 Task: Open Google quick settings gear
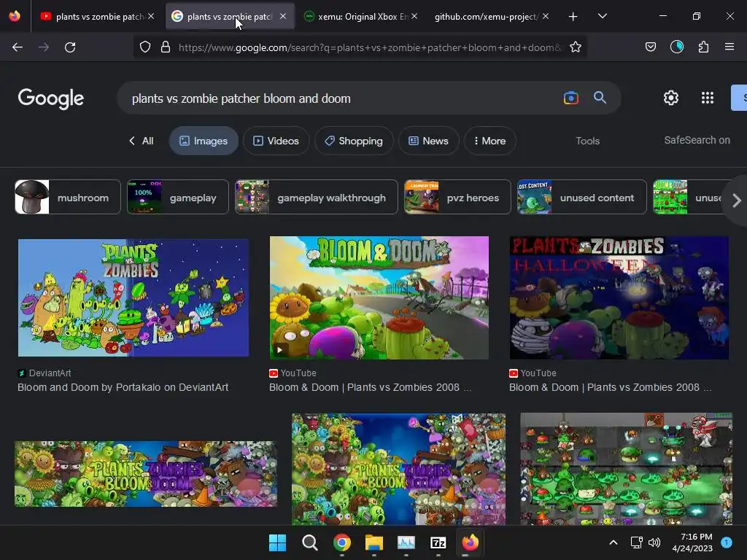tap(671, 98)
